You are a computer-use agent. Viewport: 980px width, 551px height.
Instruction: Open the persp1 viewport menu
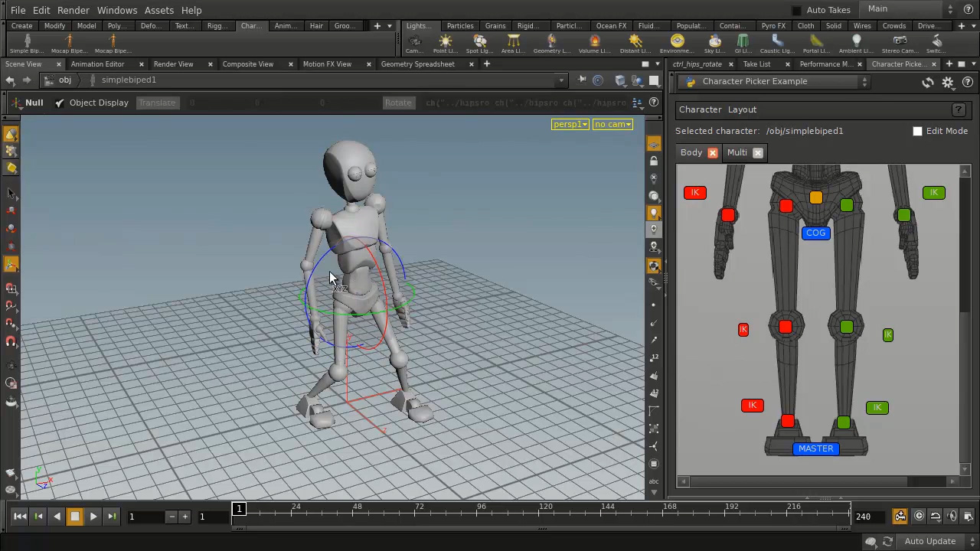point(570,124)
